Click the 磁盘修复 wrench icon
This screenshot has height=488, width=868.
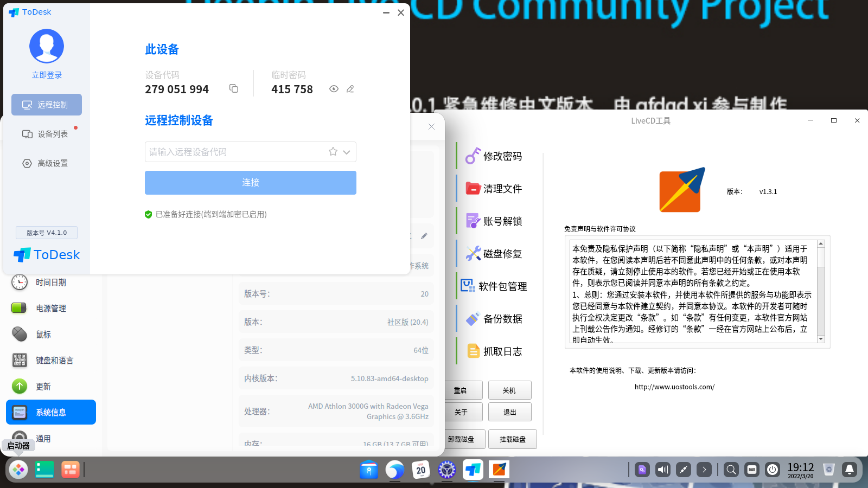pyautogui.click(x=473, y=253)
